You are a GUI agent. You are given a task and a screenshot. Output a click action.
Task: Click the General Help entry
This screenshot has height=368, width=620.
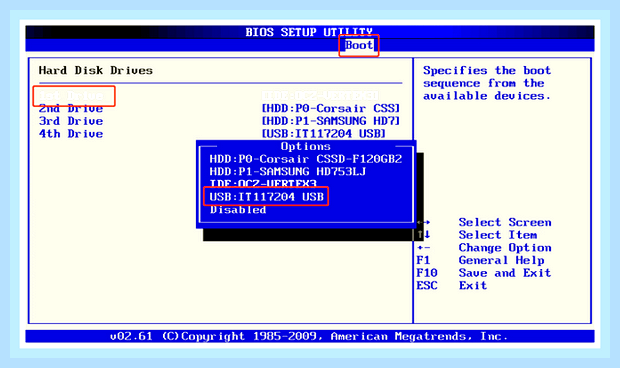coord(501,260)
